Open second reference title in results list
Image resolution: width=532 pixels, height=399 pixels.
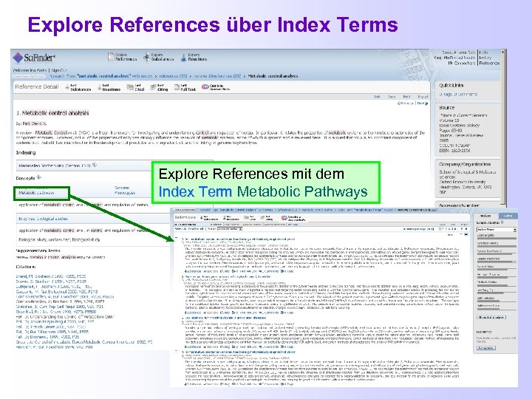(228, 277)
